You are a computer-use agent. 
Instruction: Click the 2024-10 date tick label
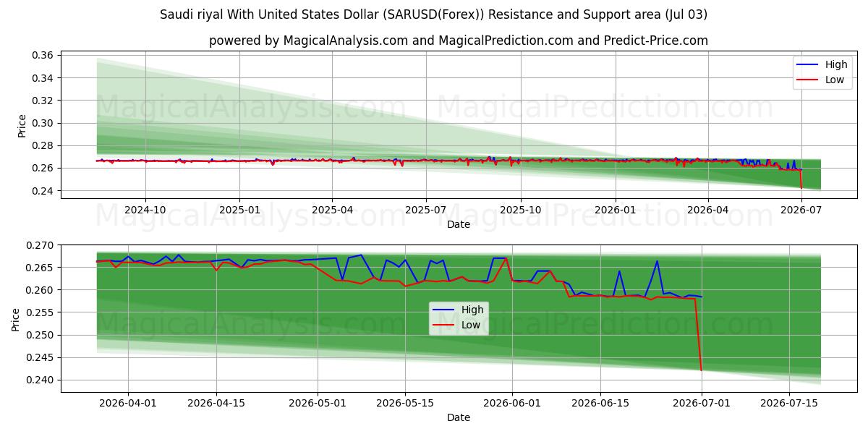[145, 210]
